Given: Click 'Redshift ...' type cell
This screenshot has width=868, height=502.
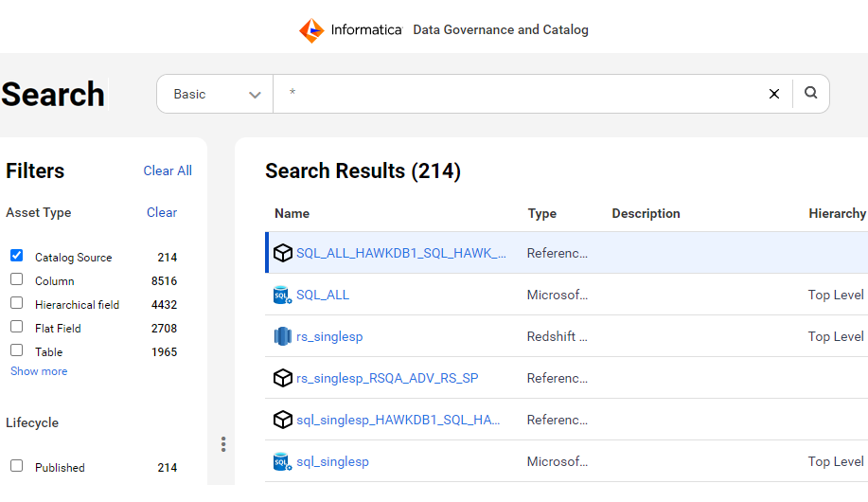Looking at the screenshot, I should click(557, 336).
